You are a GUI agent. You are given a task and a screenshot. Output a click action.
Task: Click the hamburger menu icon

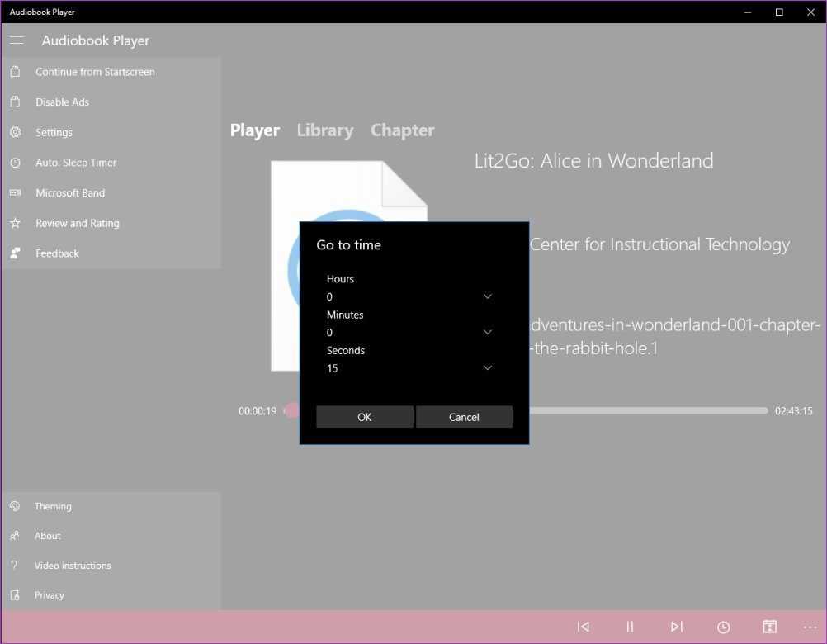(x=17, y=40)
